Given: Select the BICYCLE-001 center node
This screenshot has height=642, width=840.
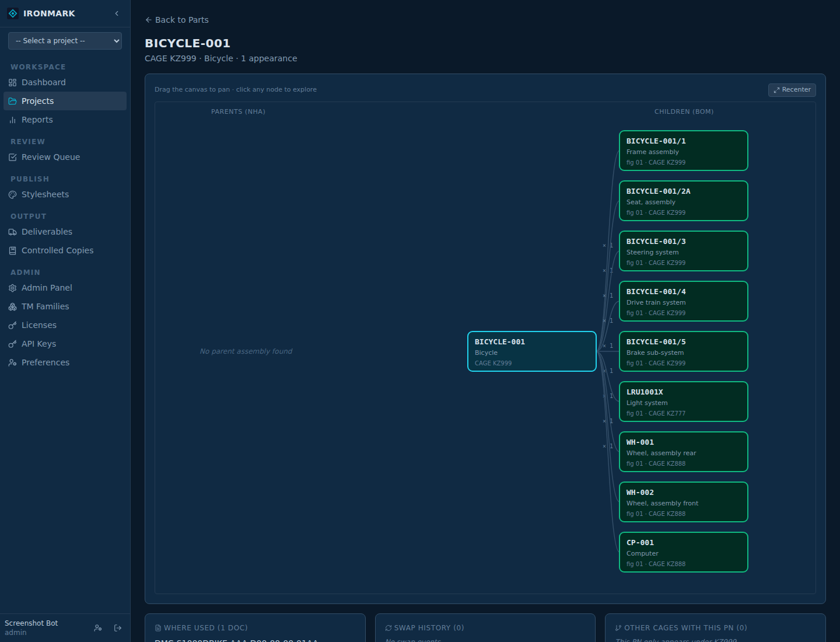Looking at the screenshot, I should pyautogui.click(x=532, y=351).
